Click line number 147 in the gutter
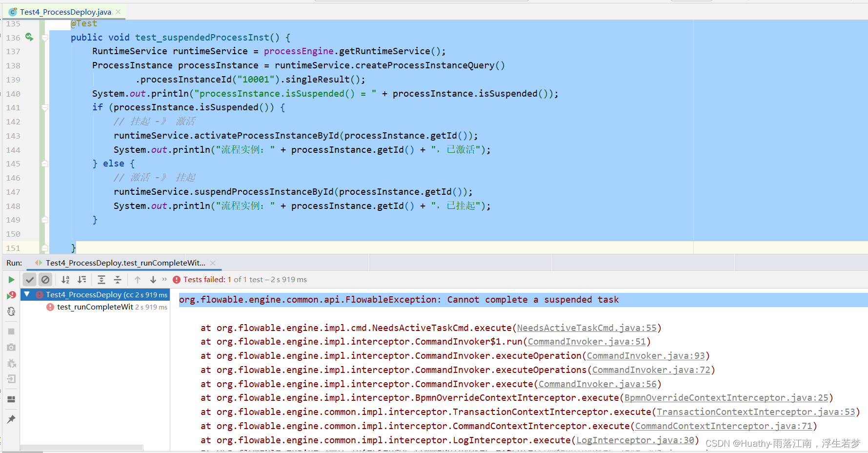The image size is (868, 453). pyautogui.click(x=13, y=192)
